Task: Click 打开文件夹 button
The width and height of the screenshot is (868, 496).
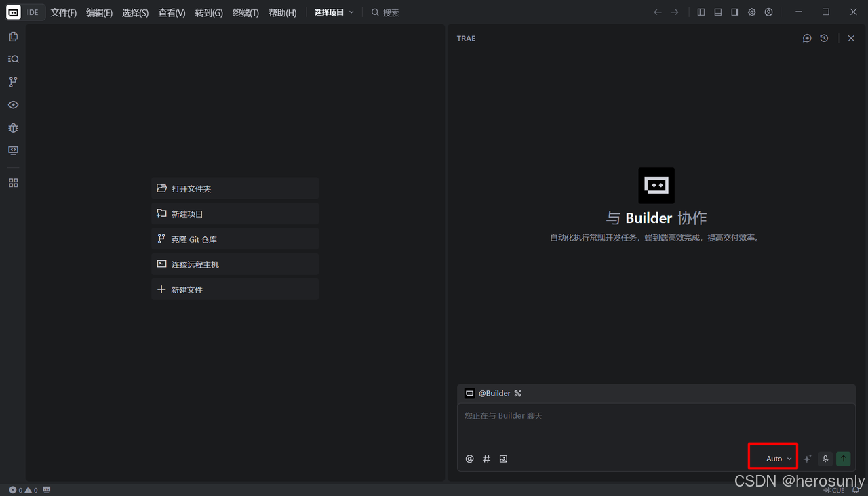Action: [x=235, y=188]
